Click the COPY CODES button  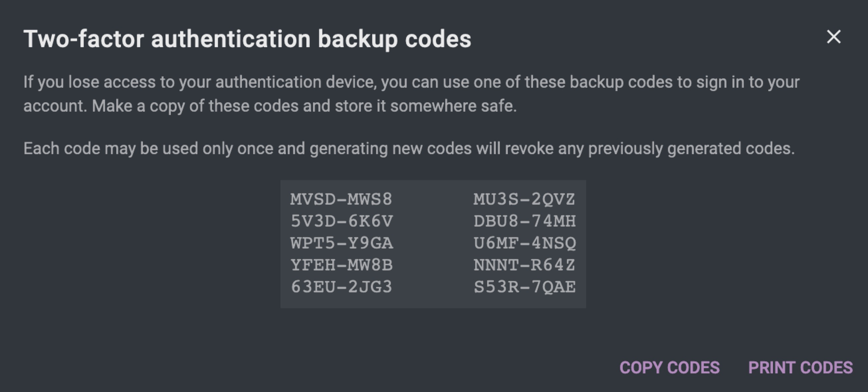click(x=670, y=367)
